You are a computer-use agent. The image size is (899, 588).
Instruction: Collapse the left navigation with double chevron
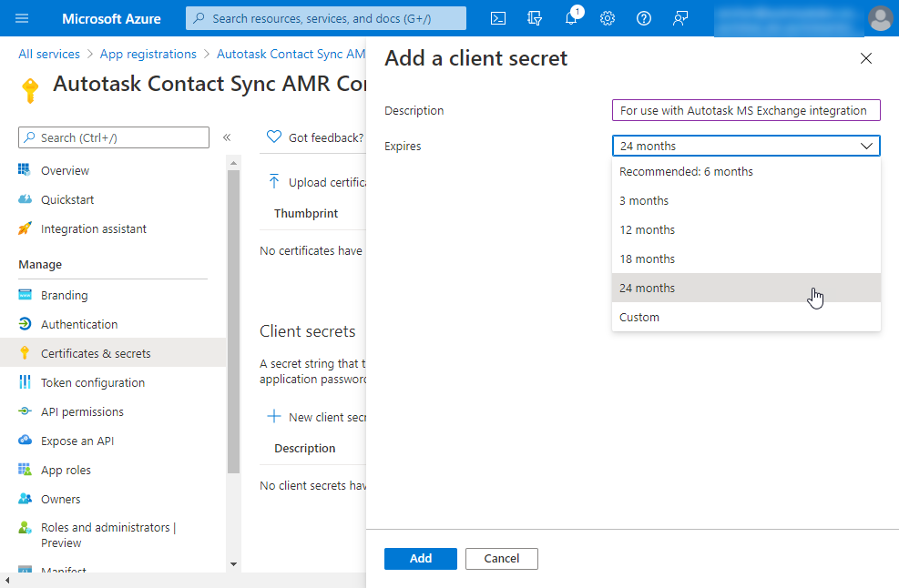coord(227,137)
